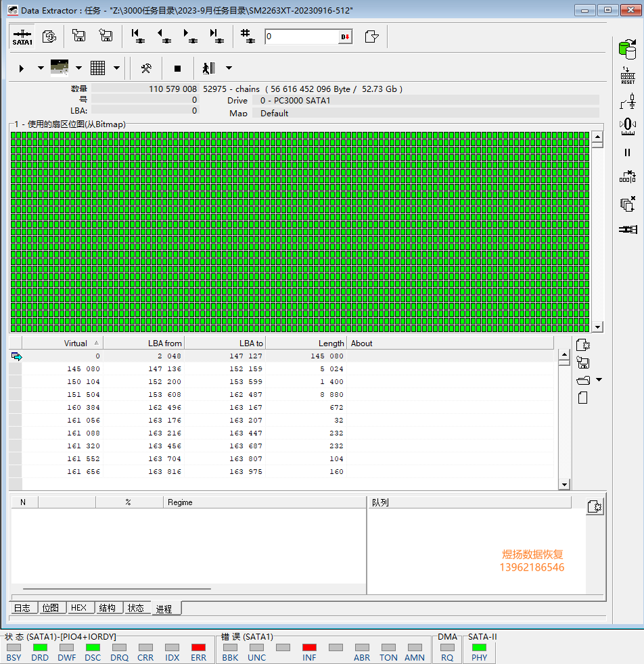Click the exit door toolbar icon
644x664 pixels.
(x=371, y=37)
